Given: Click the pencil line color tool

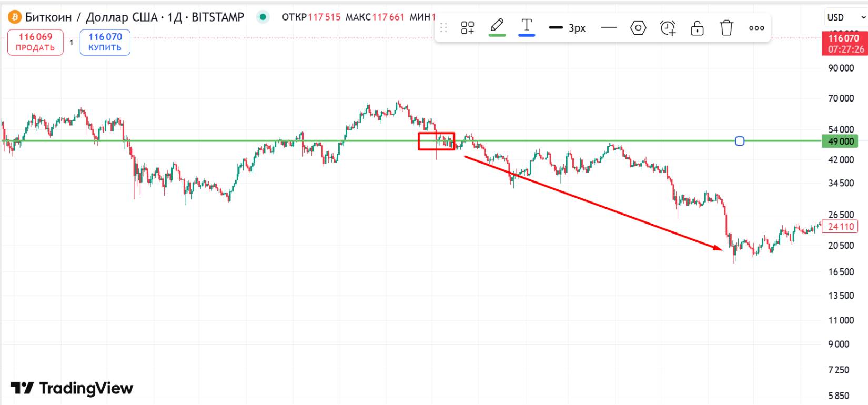Looking at the screenshot, I should click(497, 26).
